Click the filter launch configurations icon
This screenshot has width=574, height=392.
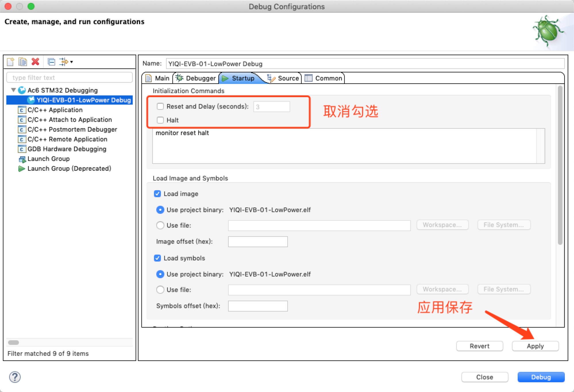pos(63,62)
